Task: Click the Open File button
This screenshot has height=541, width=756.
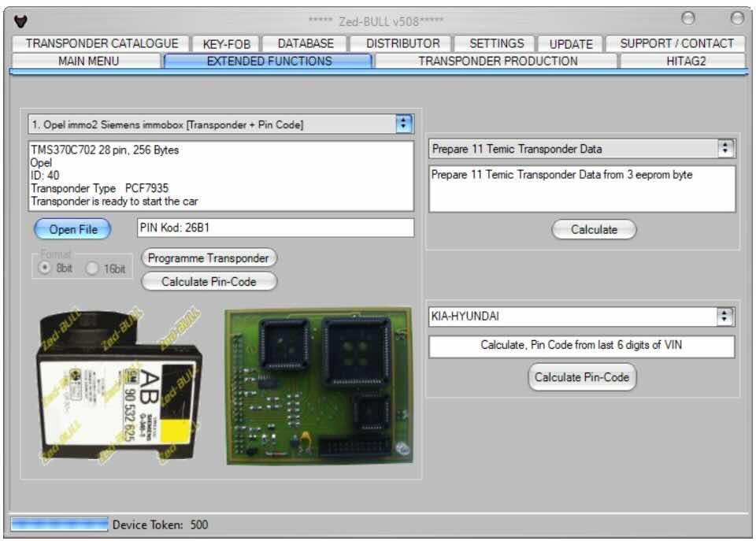Action: click(72, 229)
